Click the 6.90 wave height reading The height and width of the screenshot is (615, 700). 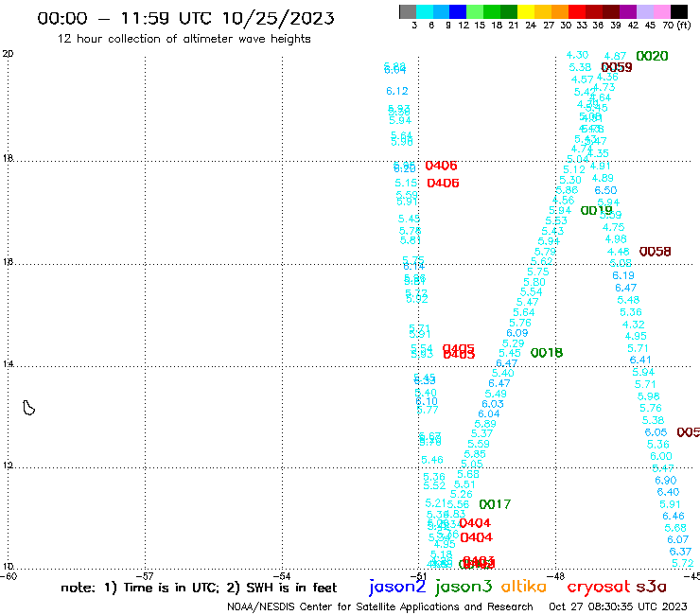pos(666,480)
